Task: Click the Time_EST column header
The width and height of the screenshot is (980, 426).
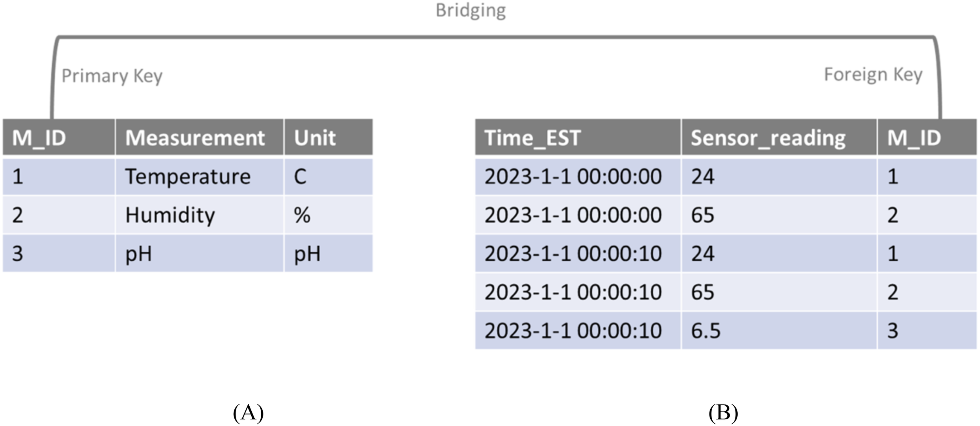Action: point(532,138)
